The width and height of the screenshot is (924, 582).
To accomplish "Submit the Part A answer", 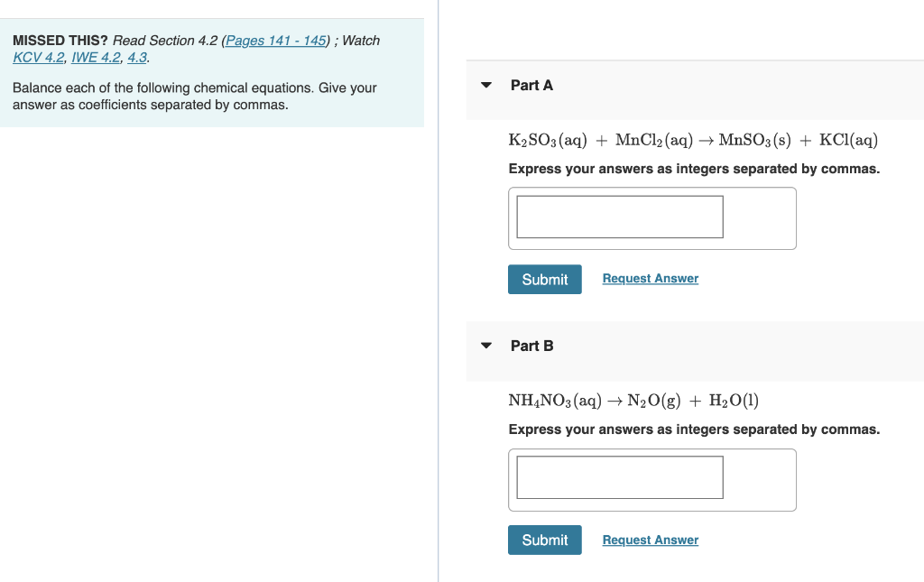I will (544, 279).
